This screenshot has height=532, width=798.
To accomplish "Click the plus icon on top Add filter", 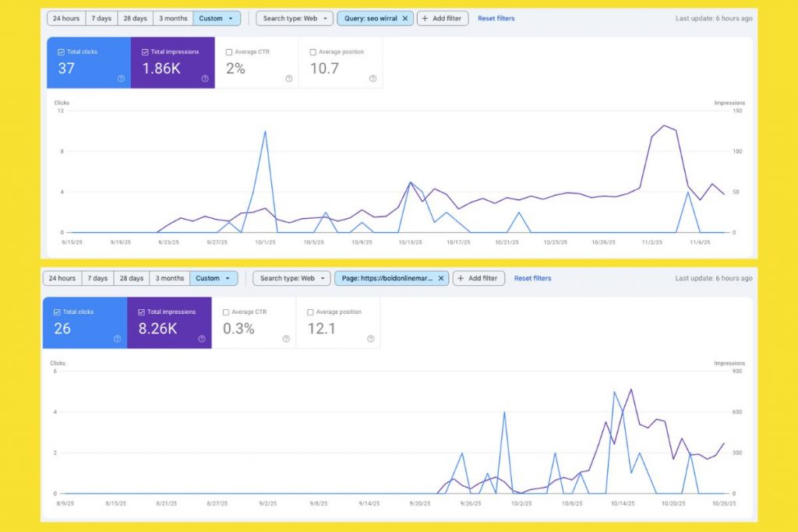I will point(425,18).
